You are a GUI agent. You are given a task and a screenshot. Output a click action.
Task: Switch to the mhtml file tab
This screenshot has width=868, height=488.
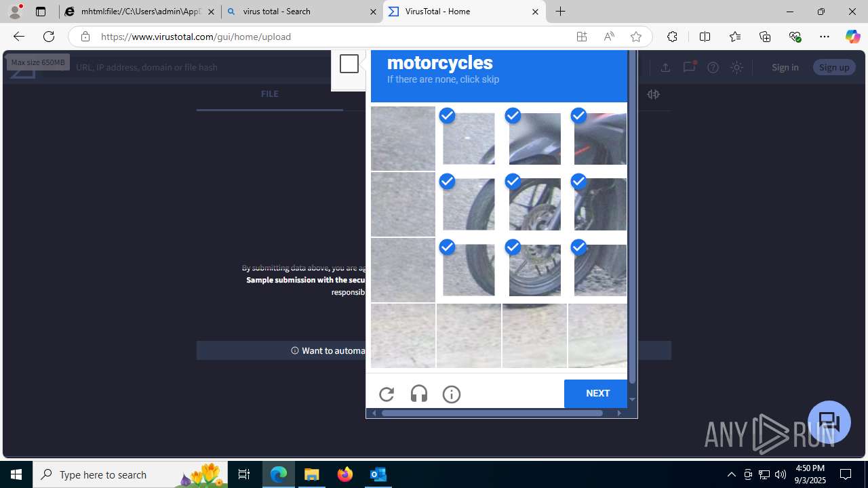(140, 12)
